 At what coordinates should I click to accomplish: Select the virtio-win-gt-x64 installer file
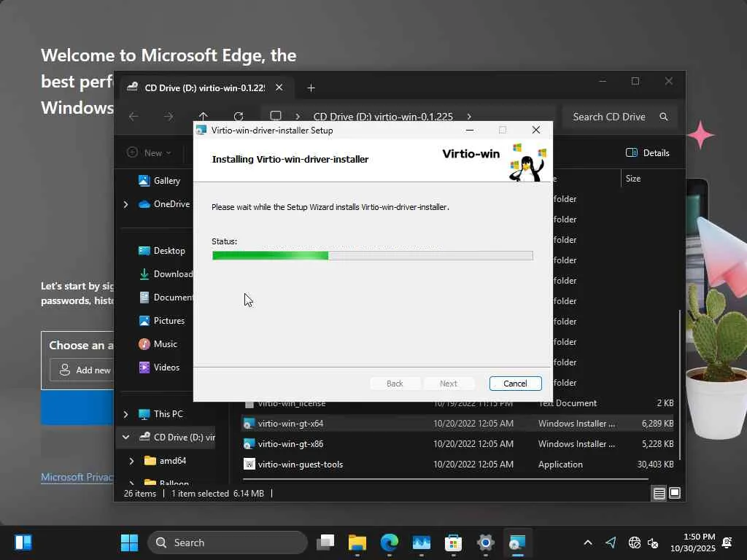pyautogui.click(x=457, y=424)
